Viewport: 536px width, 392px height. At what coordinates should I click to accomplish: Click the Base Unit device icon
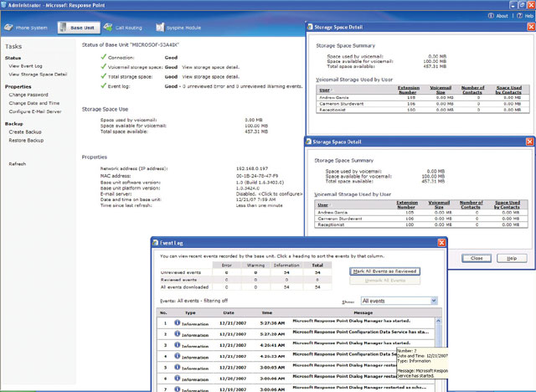click(x=64, y=28)
